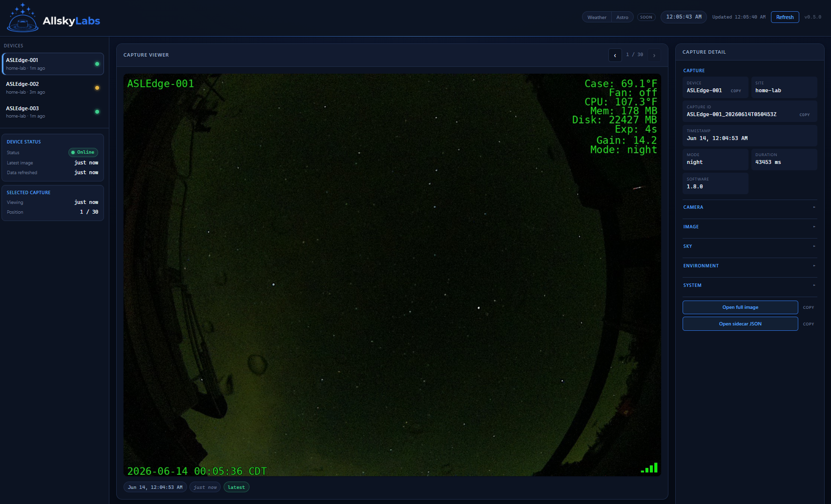Image resolution: width=831 pixels, height=504 pixels.
Task: Open full image
Action: tap(740, 307)
